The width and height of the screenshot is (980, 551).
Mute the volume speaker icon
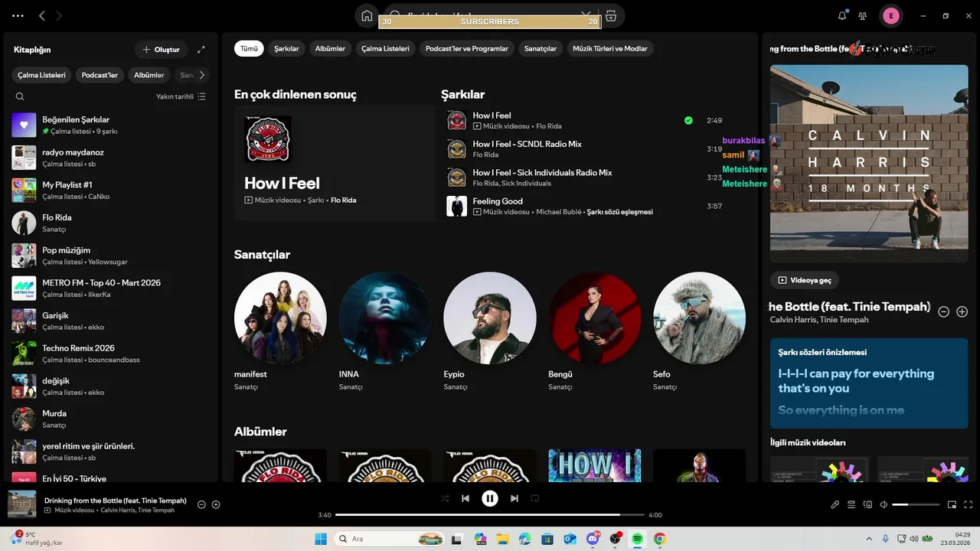click(884, 504)
